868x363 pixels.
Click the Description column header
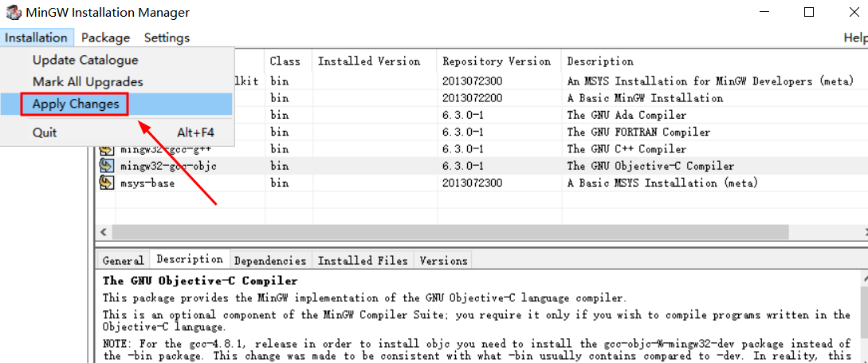714,61
